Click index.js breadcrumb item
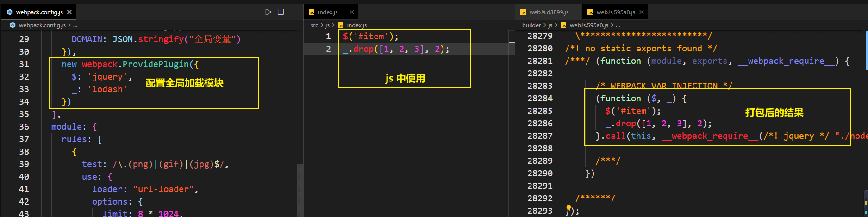This screenshot has height=217, width=868. [356, 25]
